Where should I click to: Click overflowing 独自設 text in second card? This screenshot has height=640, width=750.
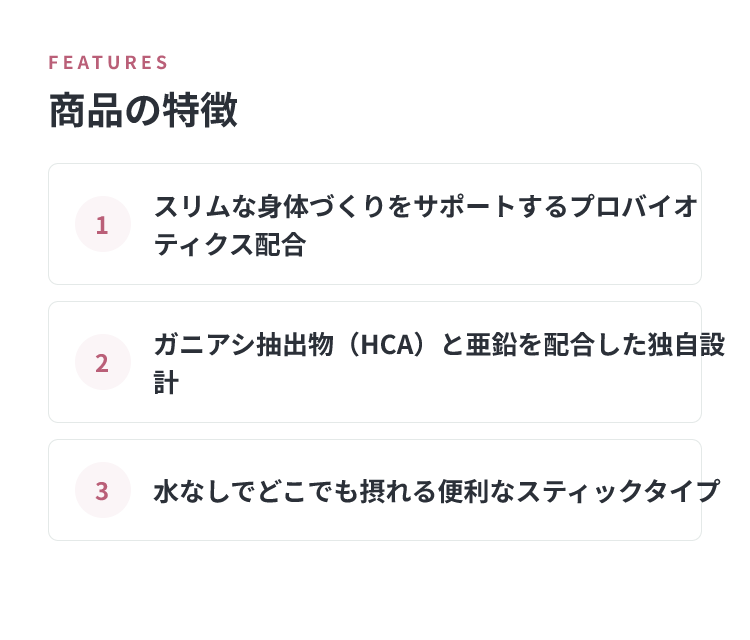(686, 345)
